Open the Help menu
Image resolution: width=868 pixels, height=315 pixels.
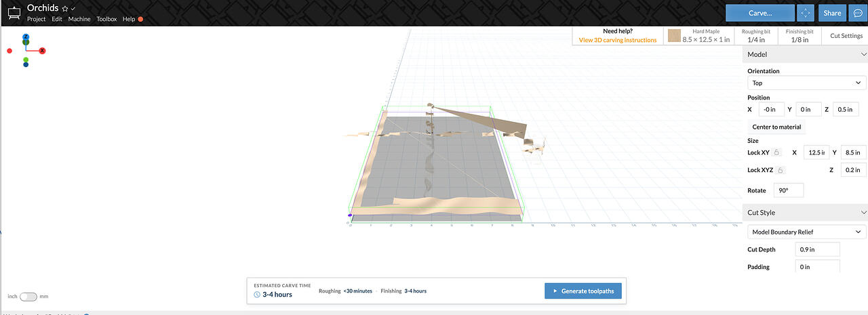pos(129,19)
